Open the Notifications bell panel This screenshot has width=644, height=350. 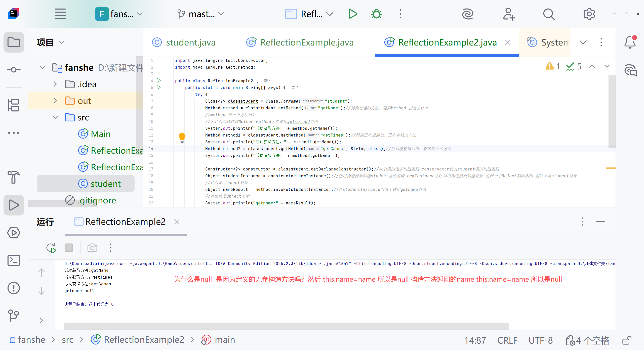(x=630, y=42)
